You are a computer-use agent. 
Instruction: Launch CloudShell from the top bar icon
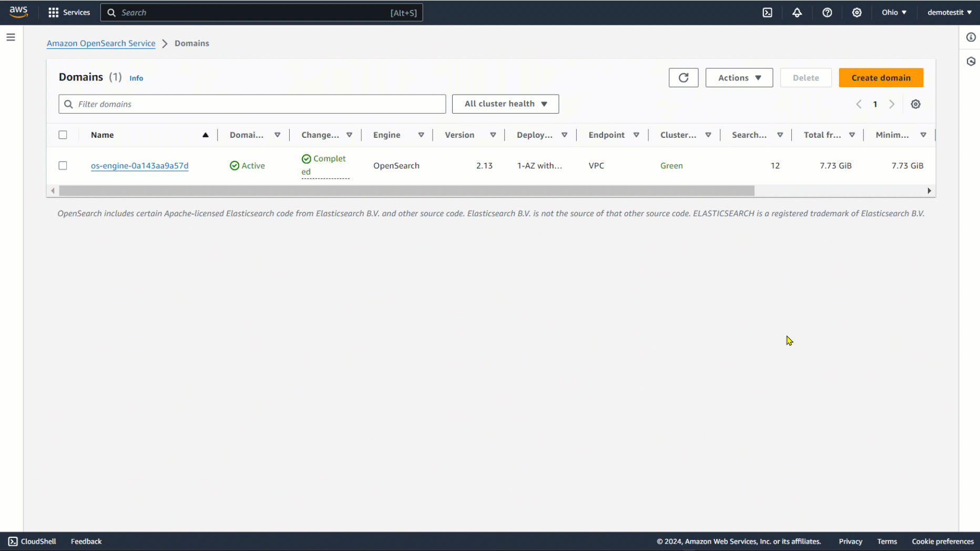tap(768, 13)
